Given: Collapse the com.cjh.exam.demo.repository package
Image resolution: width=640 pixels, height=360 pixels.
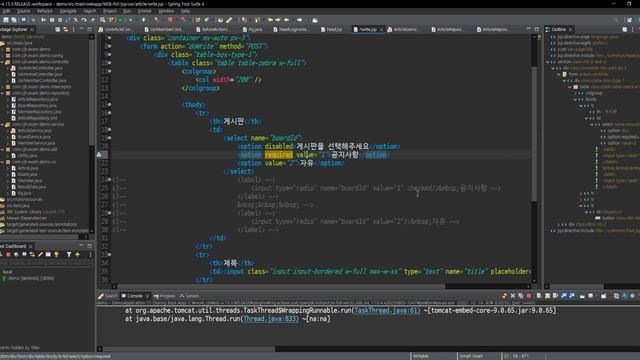Looking at the screenshot, I should [2, 93].
